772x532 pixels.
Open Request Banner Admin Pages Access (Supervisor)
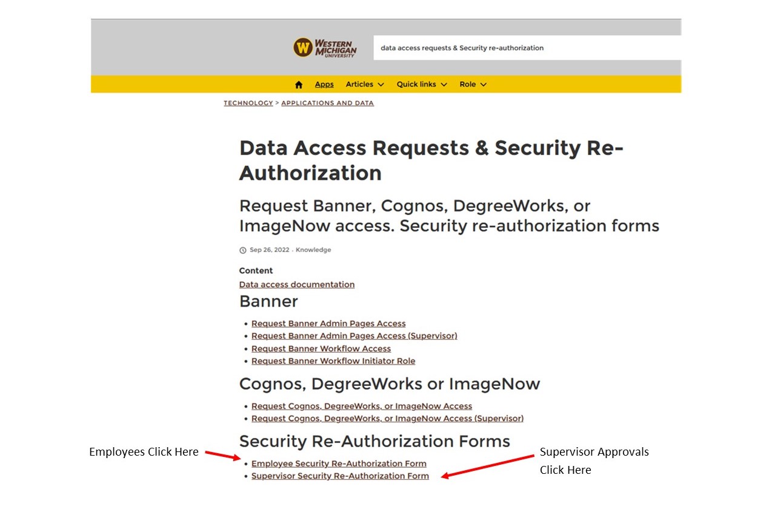pyautogui.click(x=354, y=336)
